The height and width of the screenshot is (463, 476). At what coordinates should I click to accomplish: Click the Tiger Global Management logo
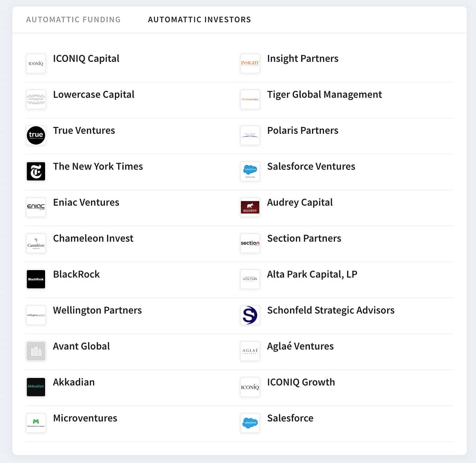250,99
